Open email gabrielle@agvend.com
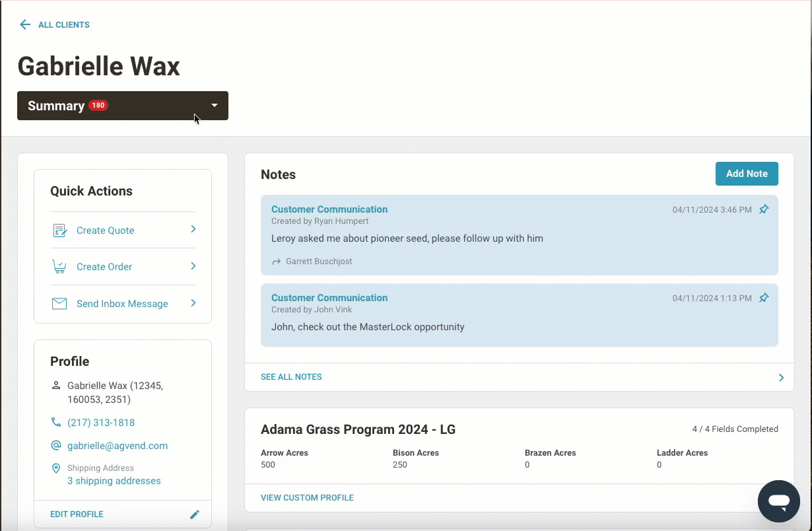The height and width of the screenshot is (531, 812). point(118,446)
